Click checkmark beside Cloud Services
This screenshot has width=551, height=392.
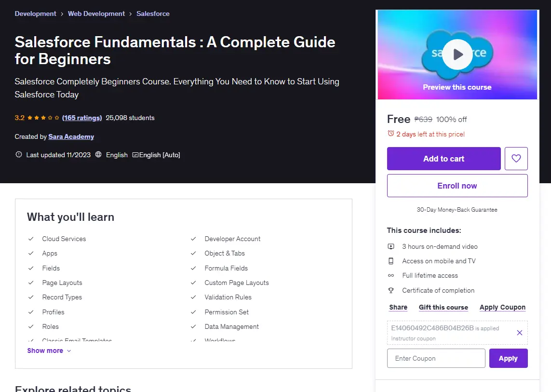[x=31, y=239]
